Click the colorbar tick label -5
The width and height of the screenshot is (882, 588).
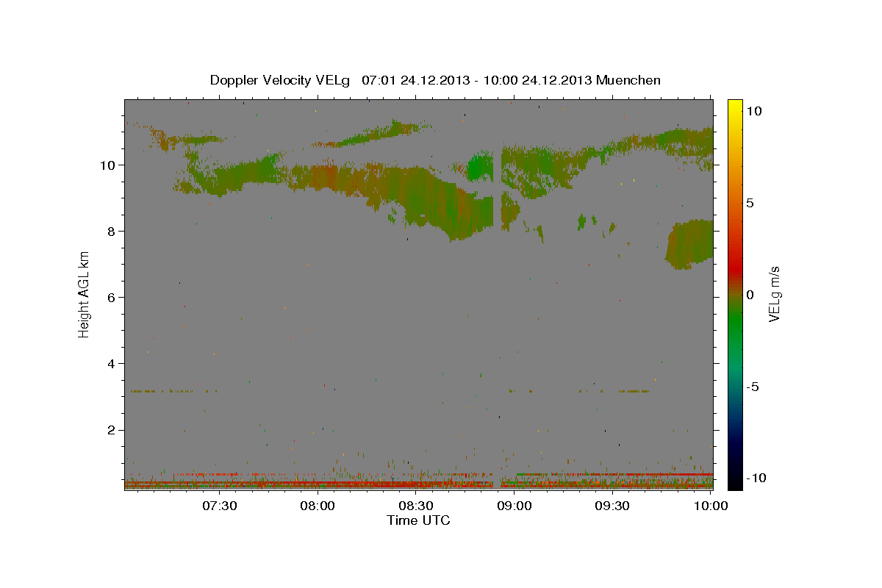coord(754,387)
